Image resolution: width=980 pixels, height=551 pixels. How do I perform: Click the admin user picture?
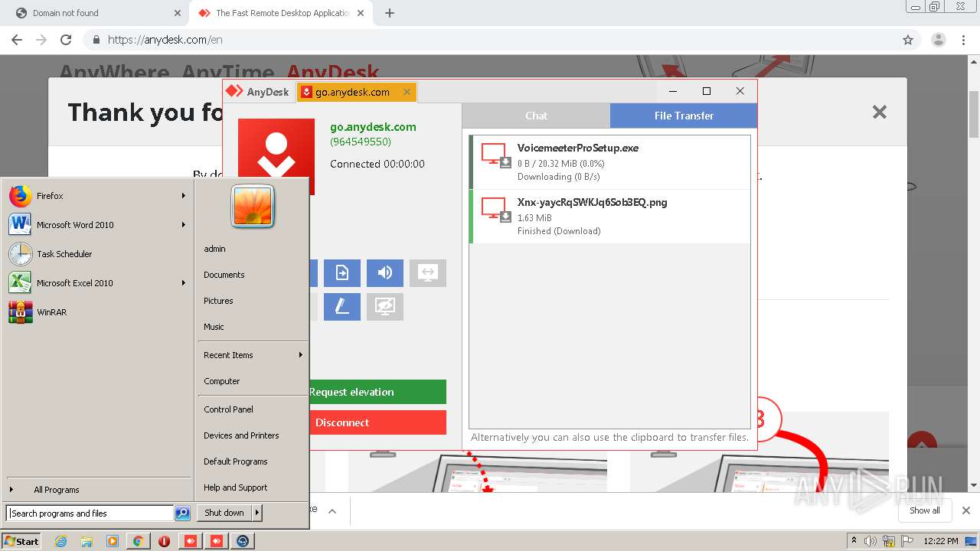[x=253, y=207]
